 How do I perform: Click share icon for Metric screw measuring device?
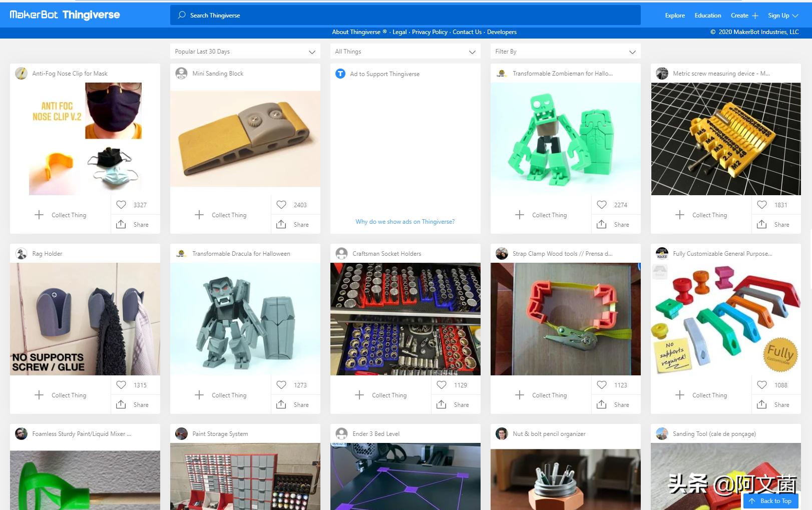[x=762, y=224]
